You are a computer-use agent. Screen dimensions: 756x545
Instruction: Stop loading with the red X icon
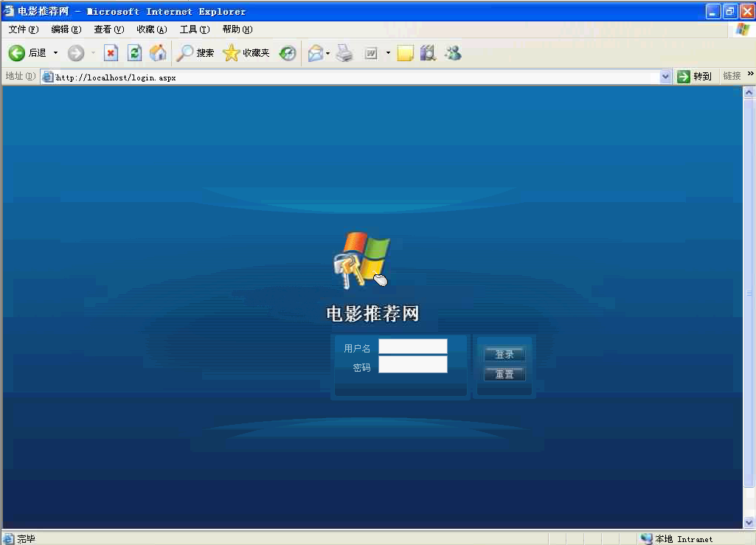tap(111, 53)
